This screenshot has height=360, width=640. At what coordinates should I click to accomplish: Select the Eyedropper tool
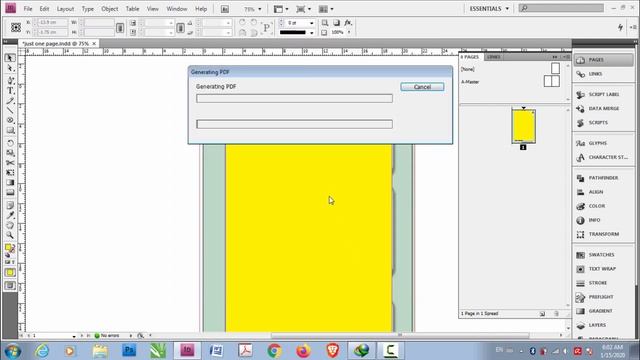10,215
